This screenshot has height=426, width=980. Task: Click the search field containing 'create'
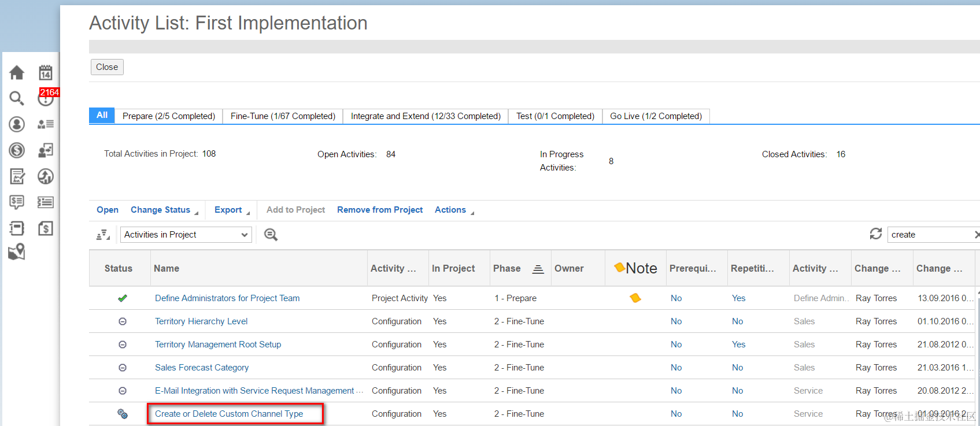[x=930, y=235]
